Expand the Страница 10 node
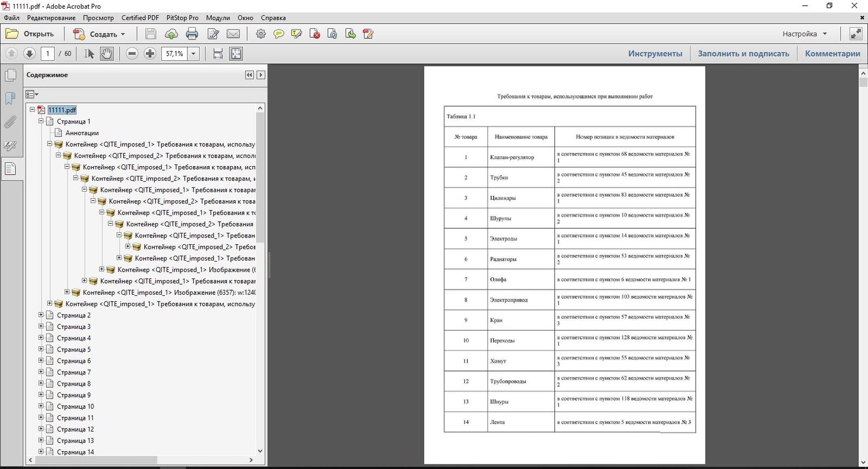This screenshot has height=469, width=868. 41,406
